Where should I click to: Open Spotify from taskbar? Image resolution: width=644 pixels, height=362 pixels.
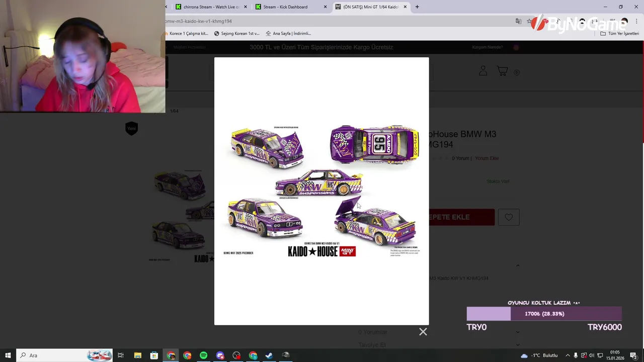tap(203, 355)
